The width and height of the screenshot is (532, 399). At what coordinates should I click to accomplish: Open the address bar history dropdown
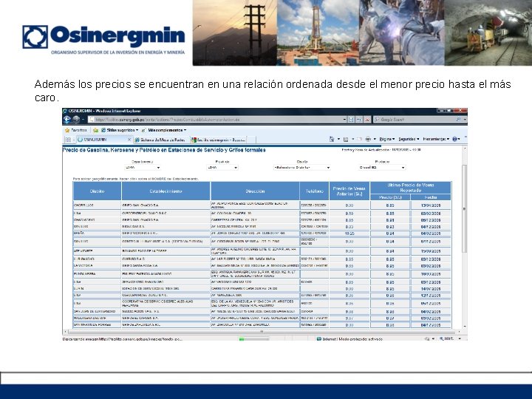click(344, 120)
